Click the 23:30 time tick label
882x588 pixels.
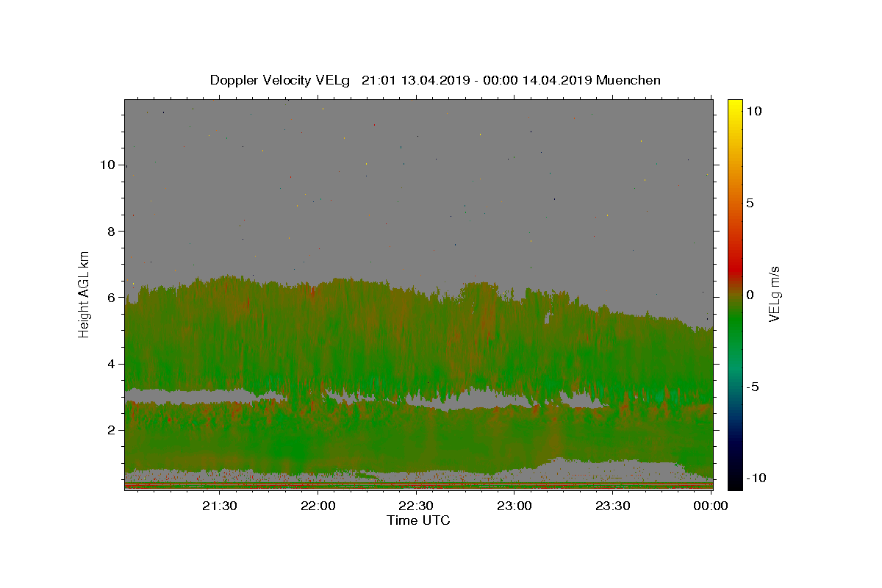tap(612, 506)
